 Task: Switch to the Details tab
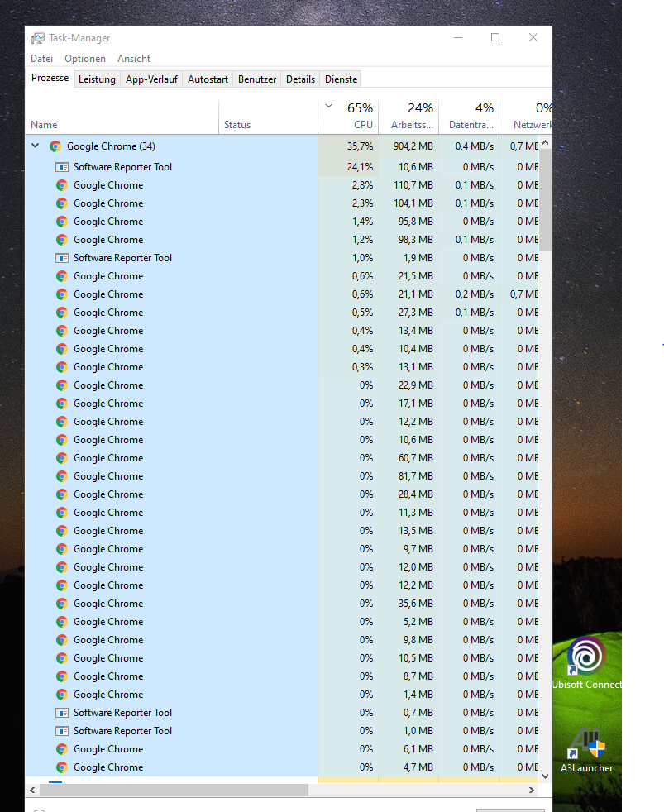point(300,79)
